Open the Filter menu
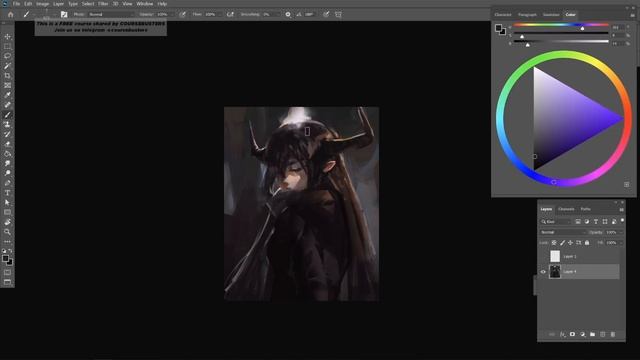The height and width of the screenshot is (360, 640). tap(103, 4)
